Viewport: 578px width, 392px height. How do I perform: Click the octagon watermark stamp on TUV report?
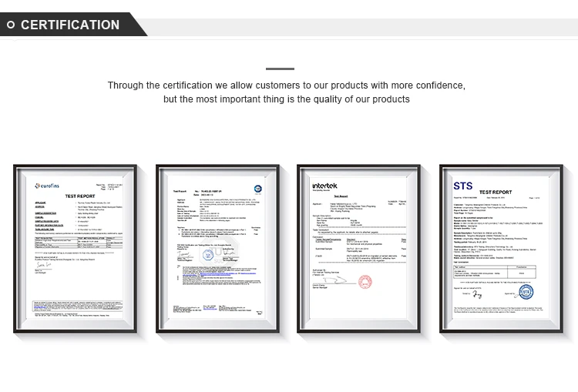click(x=221, y=253)
